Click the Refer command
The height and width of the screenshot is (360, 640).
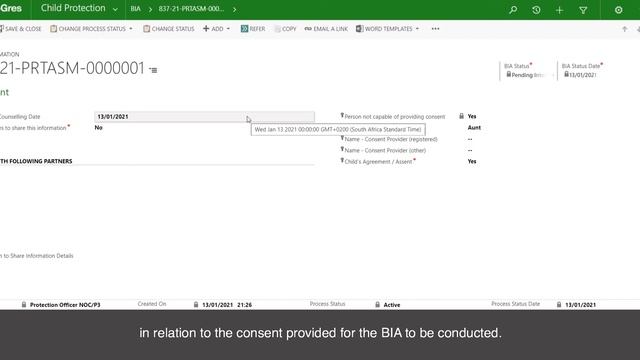253,29
